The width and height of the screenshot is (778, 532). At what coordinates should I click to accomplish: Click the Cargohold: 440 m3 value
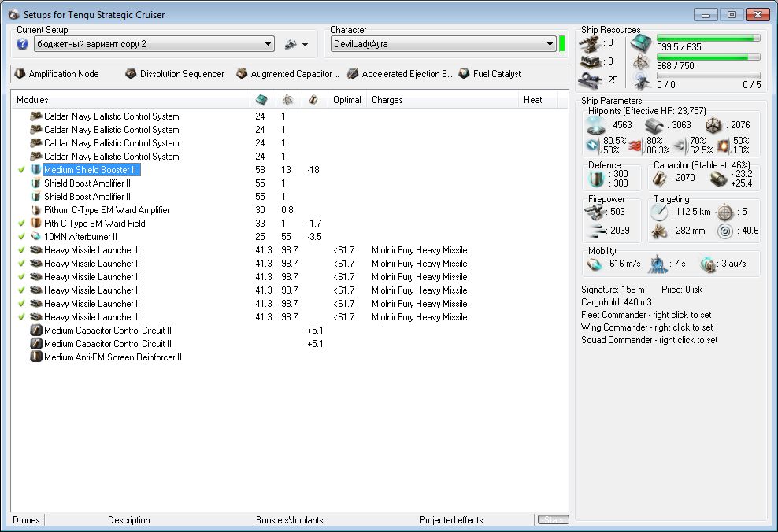click(x=617, y=302)
